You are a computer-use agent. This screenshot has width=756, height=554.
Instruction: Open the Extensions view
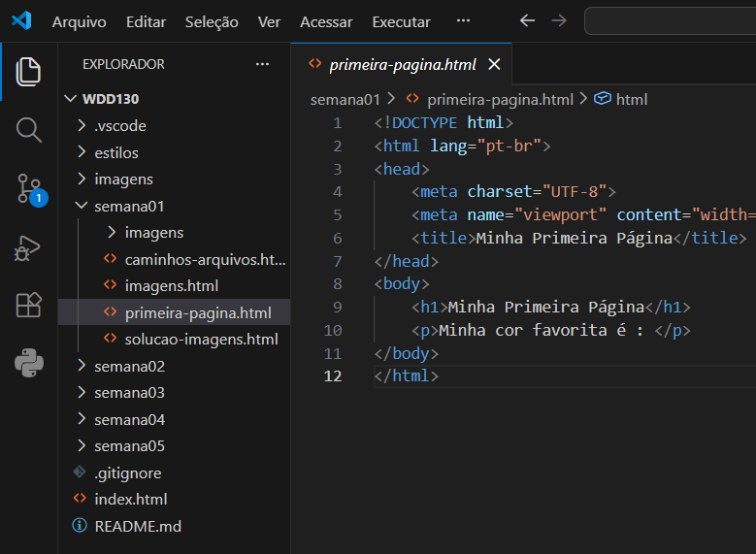click(28, 306)
